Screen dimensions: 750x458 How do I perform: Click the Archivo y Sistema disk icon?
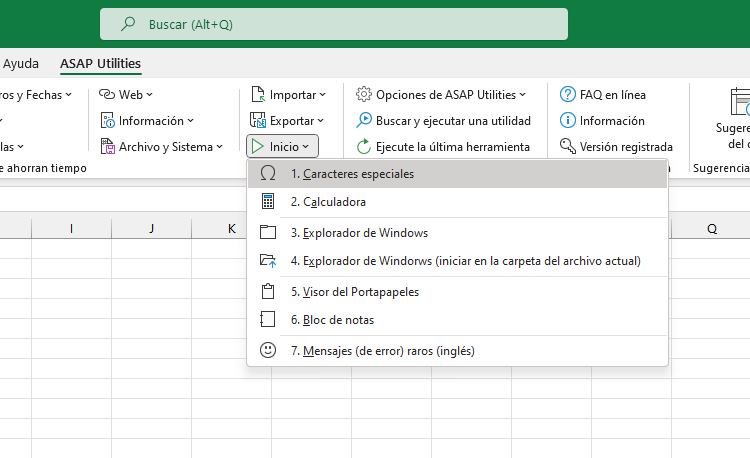click(108, 146)
